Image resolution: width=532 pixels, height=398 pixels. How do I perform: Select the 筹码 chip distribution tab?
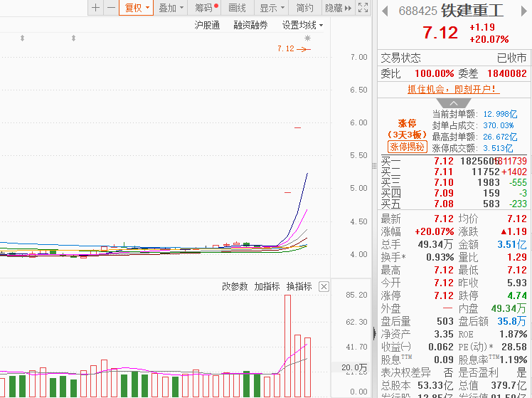click(x=206, y=8)
